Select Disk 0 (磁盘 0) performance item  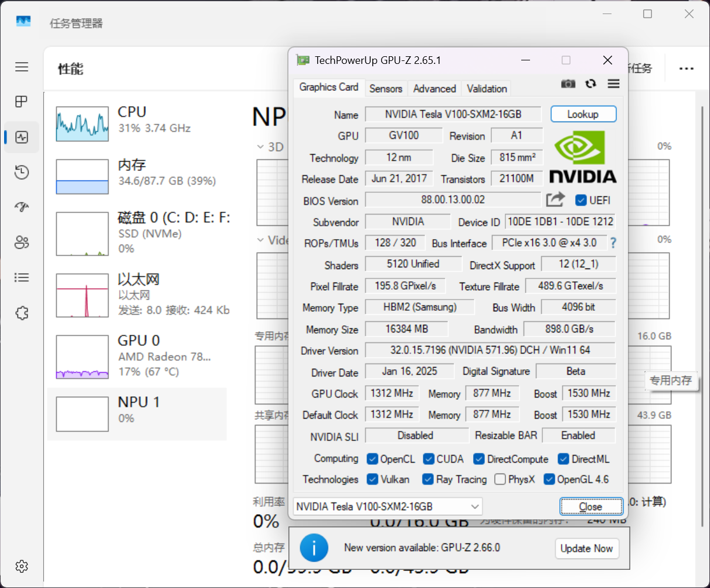(137, 233)
